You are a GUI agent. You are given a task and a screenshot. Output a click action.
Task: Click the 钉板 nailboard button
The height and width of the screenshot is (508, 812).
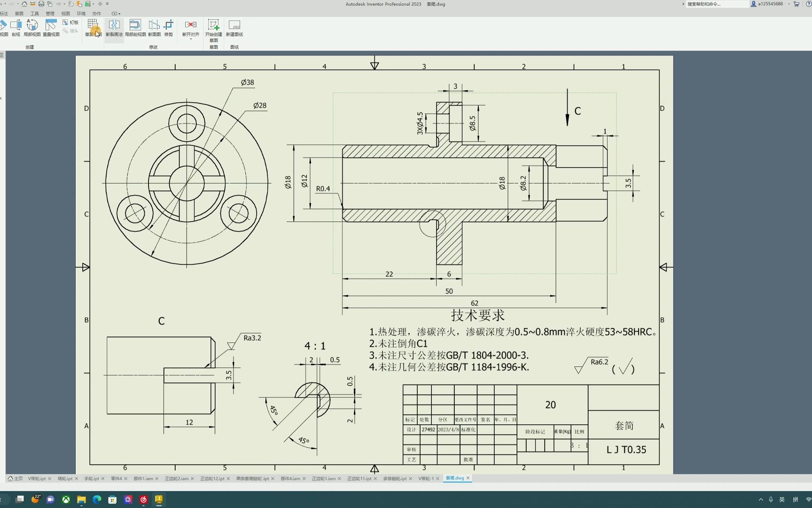[71, 22]
